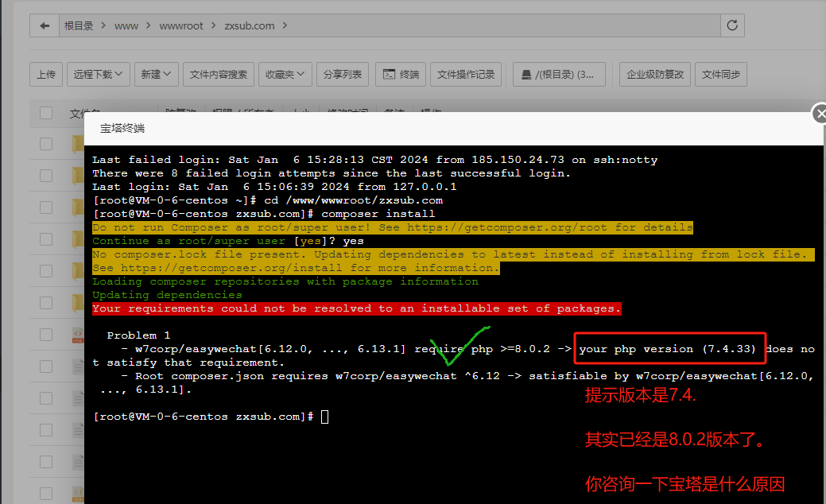Image resolution: width=826 pixels, height=504 pixels.
Task: Expand the chevron after 根目录
Action: click(103, 25)
